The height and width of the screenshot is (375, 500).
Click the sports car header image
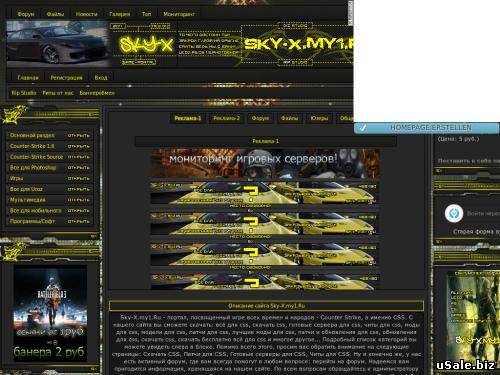[x=58, y=44]
